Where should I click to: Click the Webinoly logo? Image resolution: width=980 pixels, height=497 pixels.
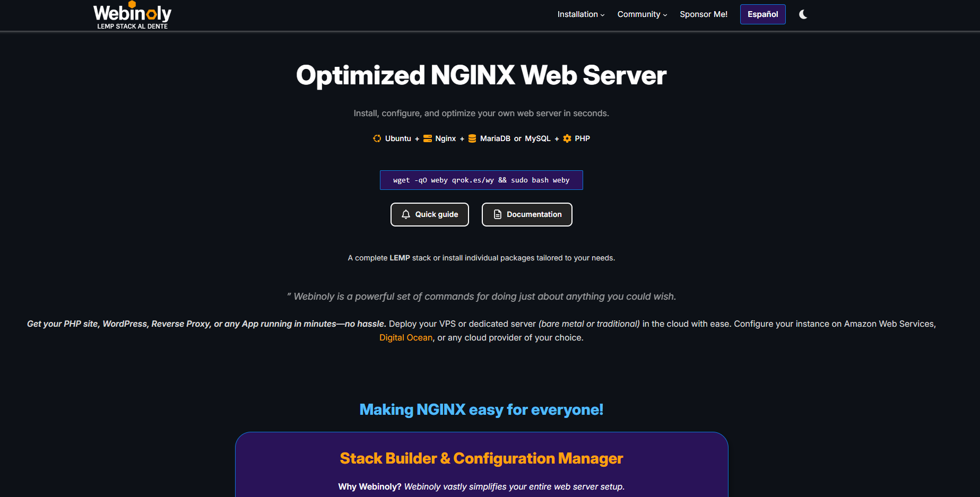[132, 13]
